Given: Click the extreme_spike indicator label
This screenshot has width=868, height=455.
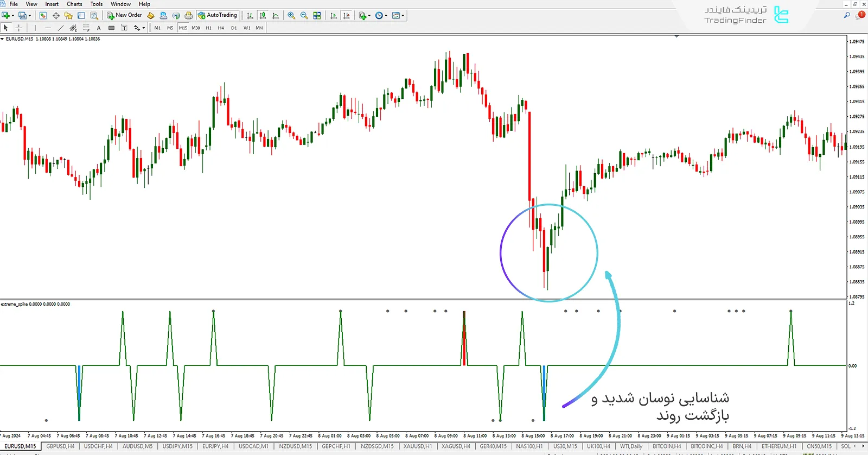Looking at the screenshot, I should pyautogui.click(x=36, y=304).
